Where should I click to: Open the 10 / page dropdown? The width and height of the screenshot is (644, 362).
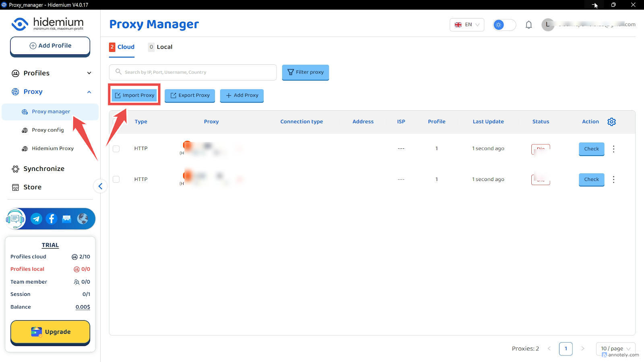pyautogui.click(x=615, y=348)
